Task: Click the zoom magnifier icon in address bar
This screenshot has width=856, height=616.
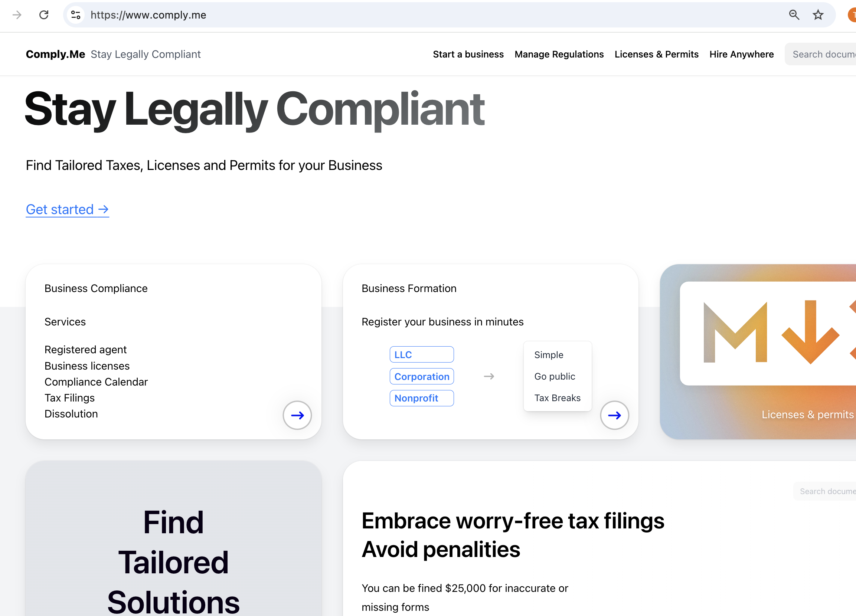Action: (x=794, y=15)
